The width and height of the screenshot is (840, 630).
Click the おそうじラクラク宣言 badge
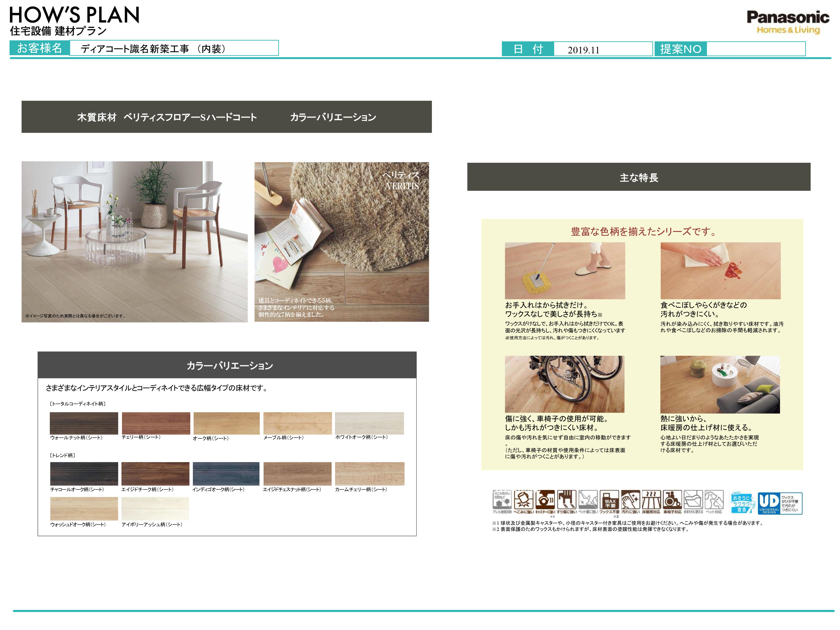pos(742,503)
